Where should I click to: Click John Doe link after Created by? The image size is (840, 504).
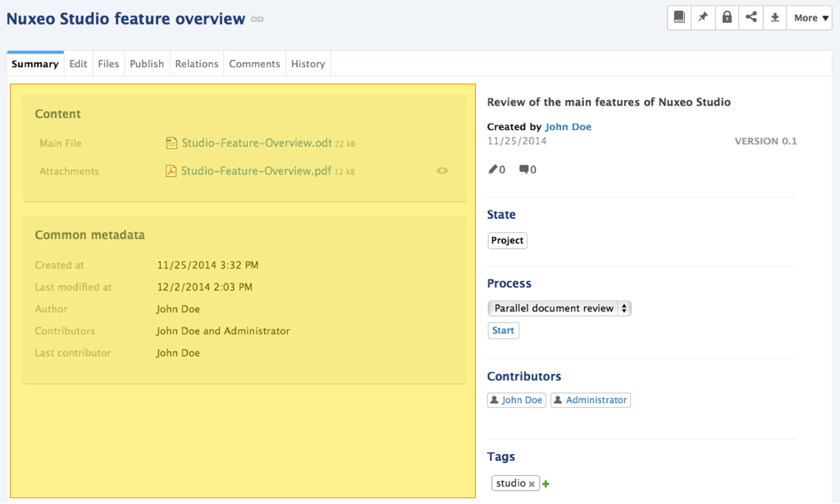(x=568, y=127)
